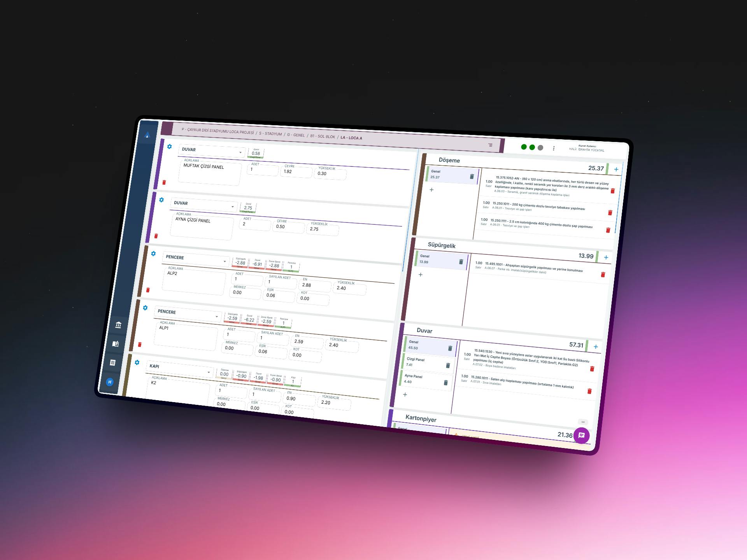Open settings gear for MUFTAK ÇİZGİ PANEL row

(x=169, y=147)
